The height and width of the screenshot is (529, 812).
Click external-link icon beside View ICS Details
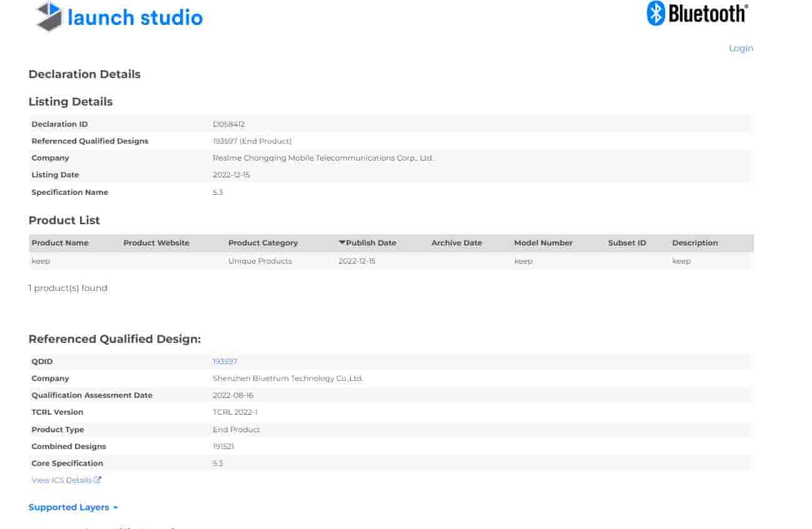tap(98, 480)
